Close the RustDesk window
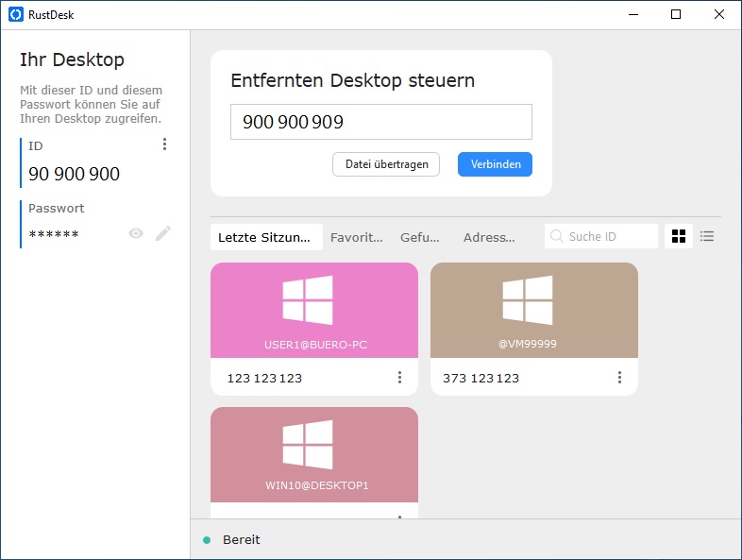742x560 pixels. pos(718,15)
